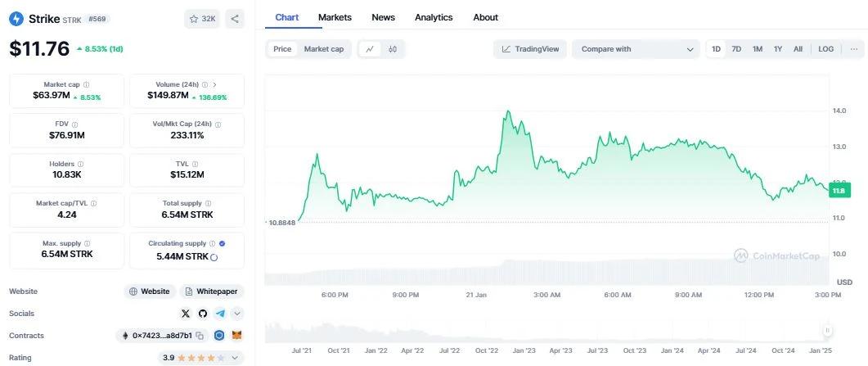This screenshot has height=366, width=868.
Task: Visit the Strike Website link
Action: (150, 291)
